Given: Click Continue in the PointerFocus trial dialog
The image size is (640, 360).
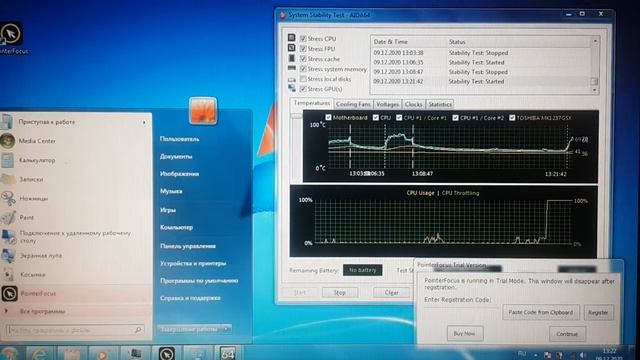Looking at the screenshot, I should pos(567,333).
